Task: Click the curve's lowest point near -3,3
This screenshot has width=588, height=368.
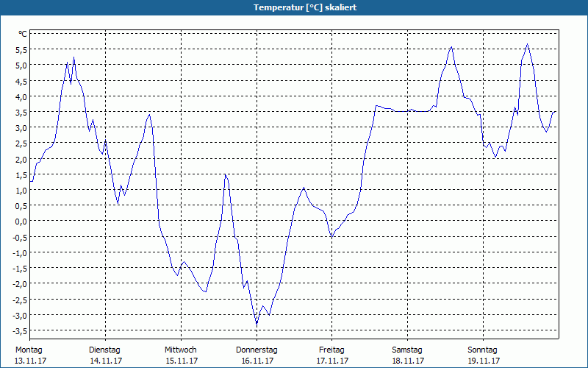Action: click(x=257, y=324)
